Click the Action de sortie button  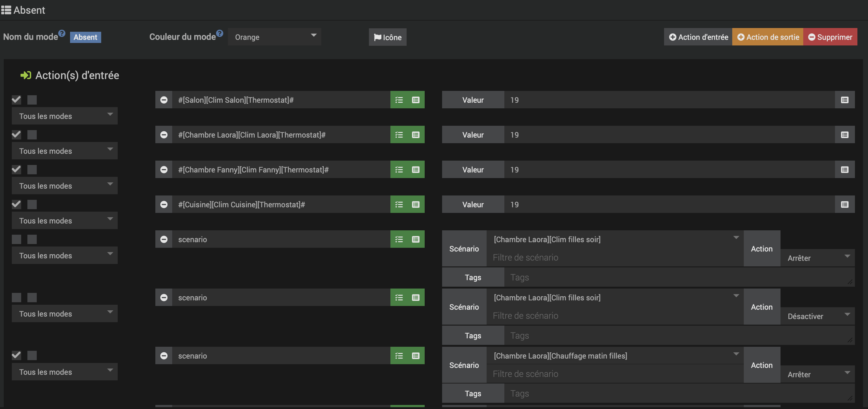tap(767, 37)
